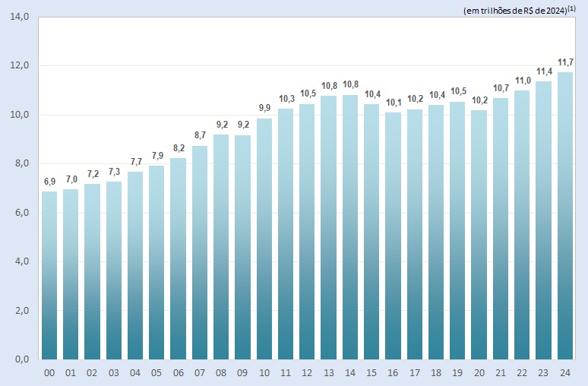
Task: Select the 14,0 y-axis label
Action: pos(19,17)
